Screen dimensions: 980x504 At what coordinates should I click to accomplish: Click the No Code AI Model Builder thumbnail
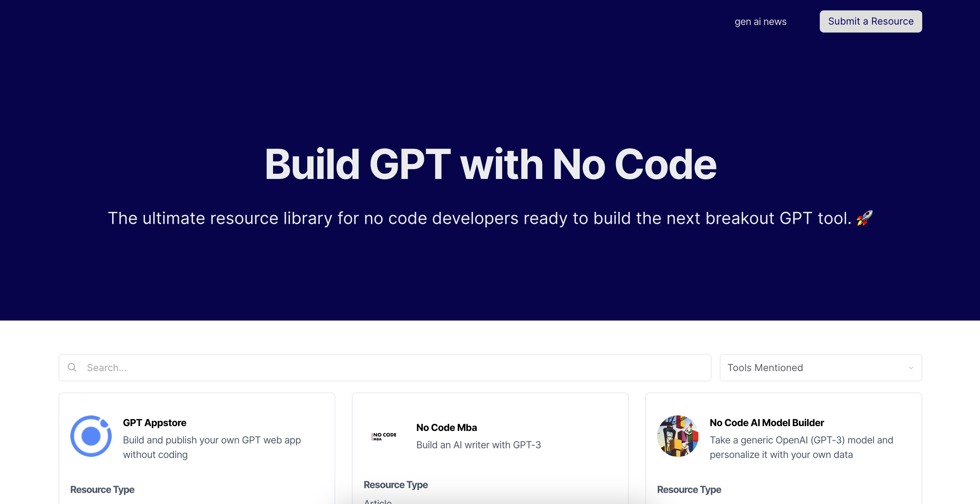678,436
